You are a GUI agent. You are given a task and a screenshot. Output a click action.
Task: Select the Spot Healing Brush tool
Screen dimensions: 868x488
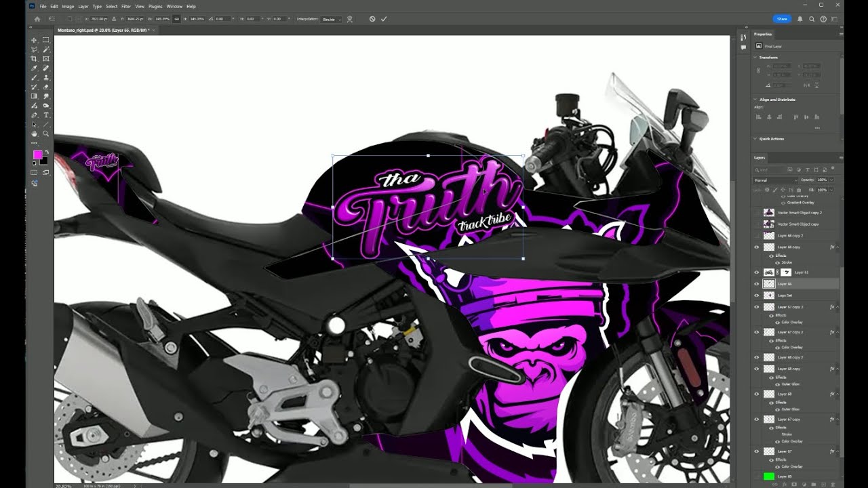pos(46,68)
